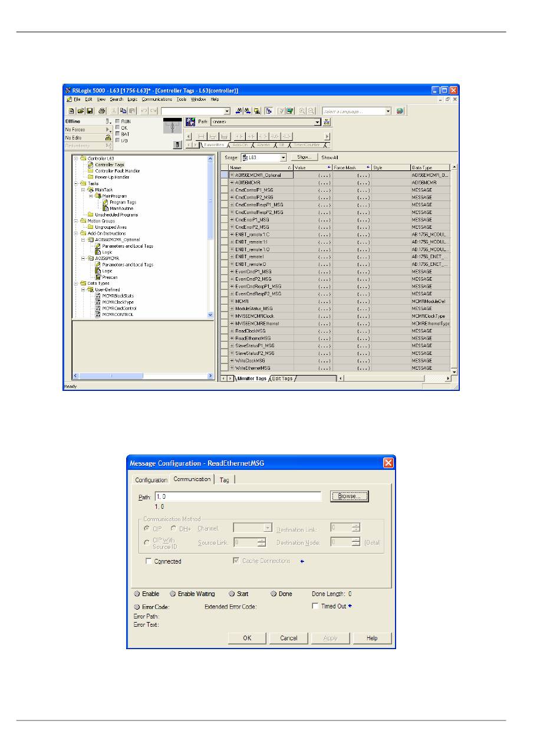Open the Select a language dropdown

(x=388, y=111)
